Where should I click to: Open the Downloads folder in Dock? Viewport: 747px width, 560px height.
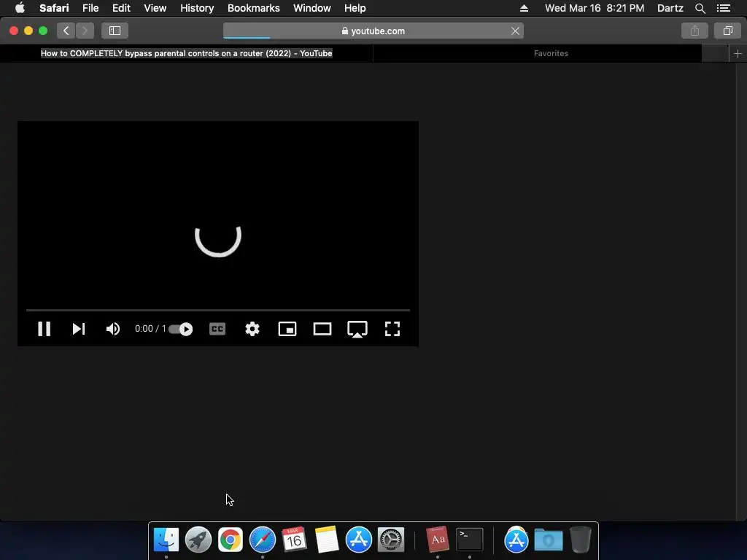[549, 540]
